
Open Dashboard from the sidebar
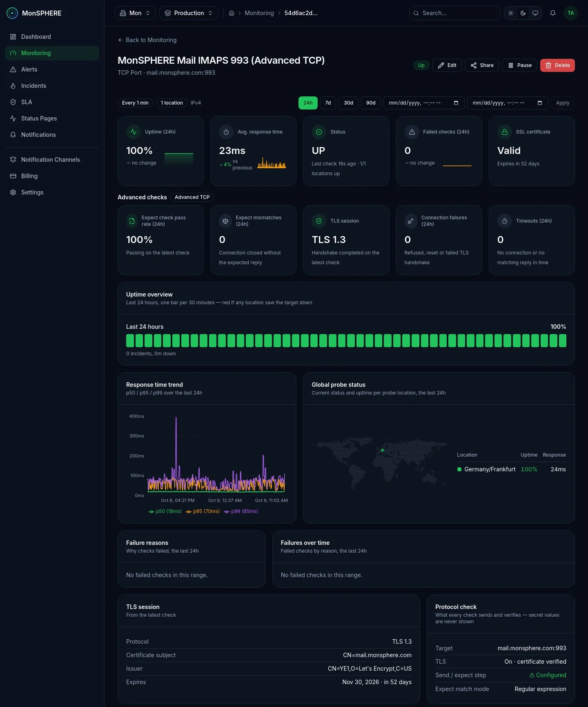[52, 37]
